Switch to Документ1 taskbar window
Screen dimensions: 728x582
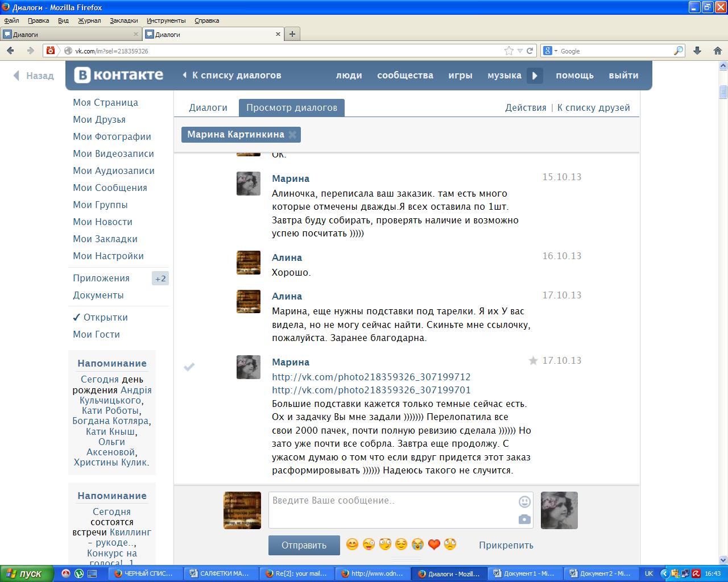click(x=526, y=573)
